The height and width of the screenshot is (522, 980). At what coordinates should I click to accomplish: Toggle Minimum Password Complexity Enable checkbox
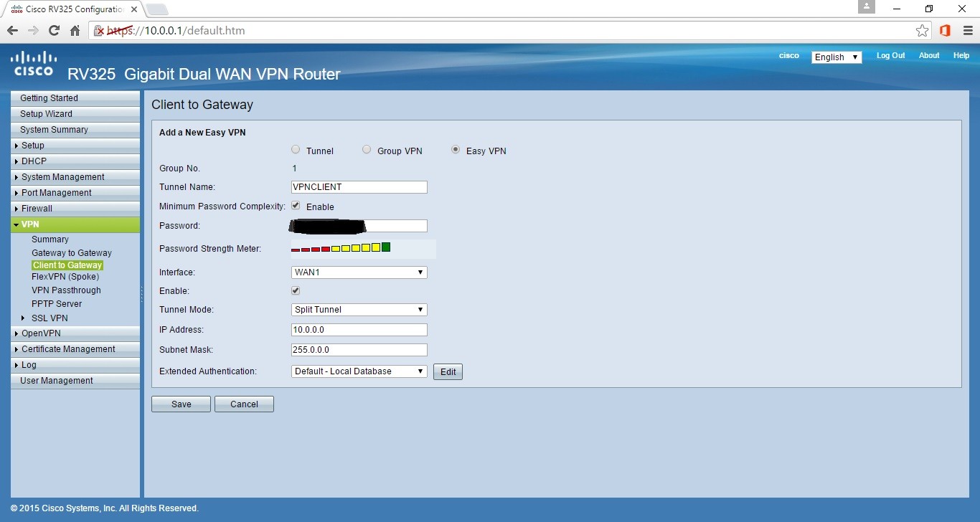296,206
